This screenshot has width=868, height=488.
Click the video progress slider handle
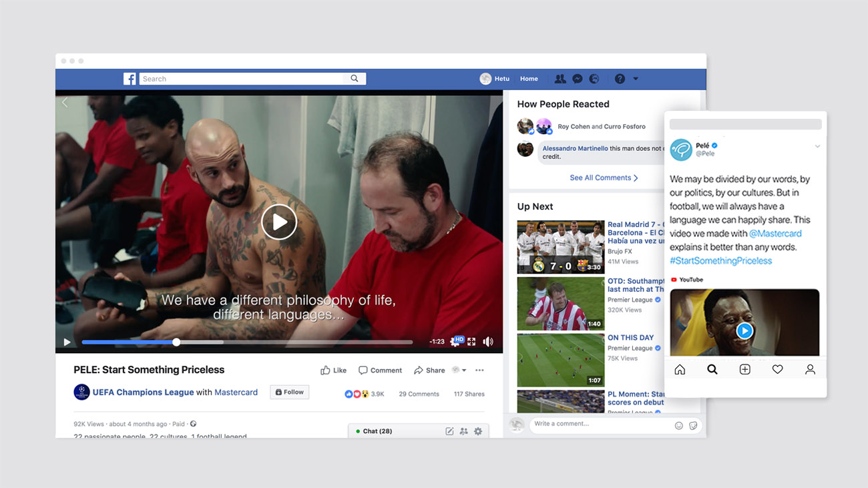click(x=176, y=342)
